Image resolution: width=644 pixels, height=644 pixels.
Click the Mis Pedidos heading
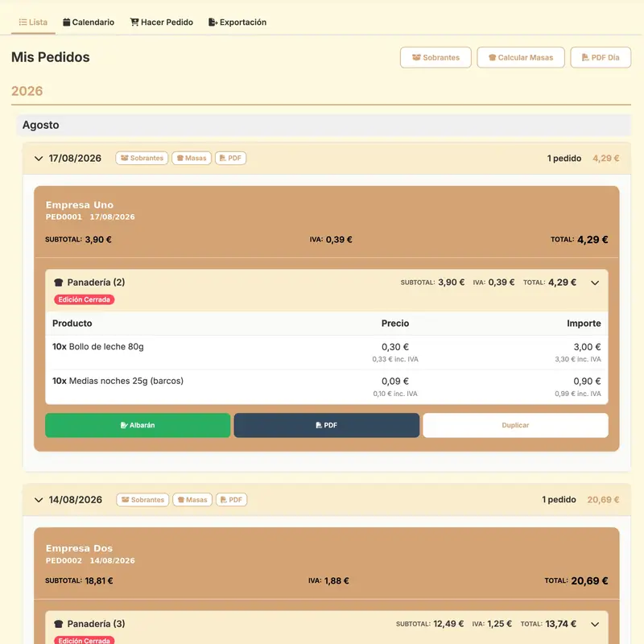pos(50,57)
